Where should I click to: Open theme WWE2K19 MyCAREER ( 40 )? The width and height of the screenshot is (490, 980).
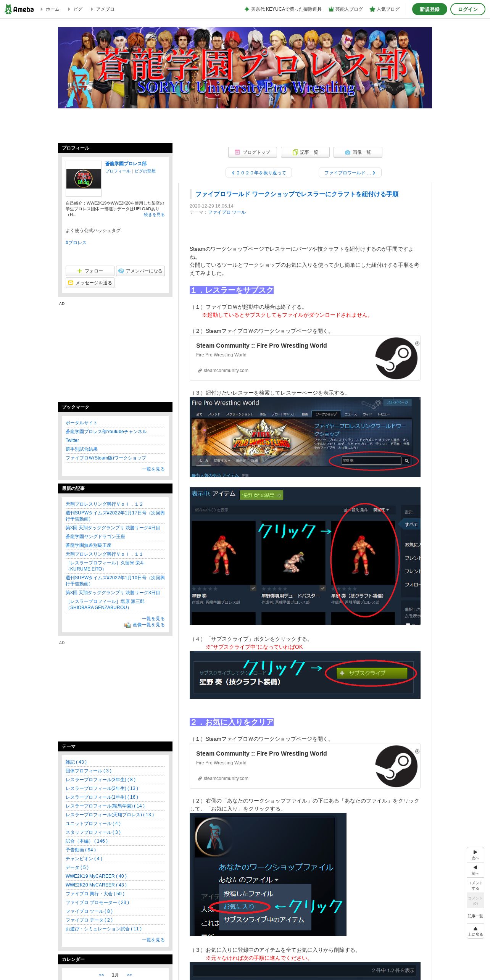pos(96,876)
